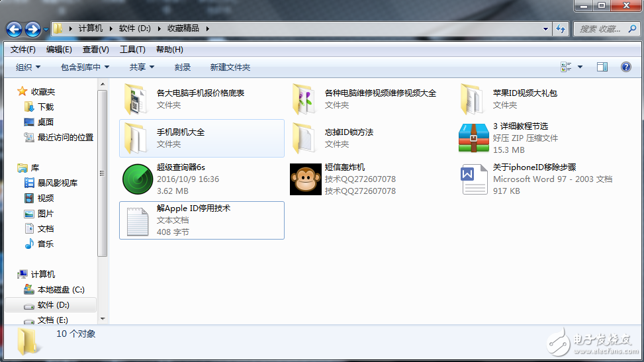The width and height of the screenshot is (644, 362).
Task: Open the 帮助(H) menu
Action: (169, 50)
